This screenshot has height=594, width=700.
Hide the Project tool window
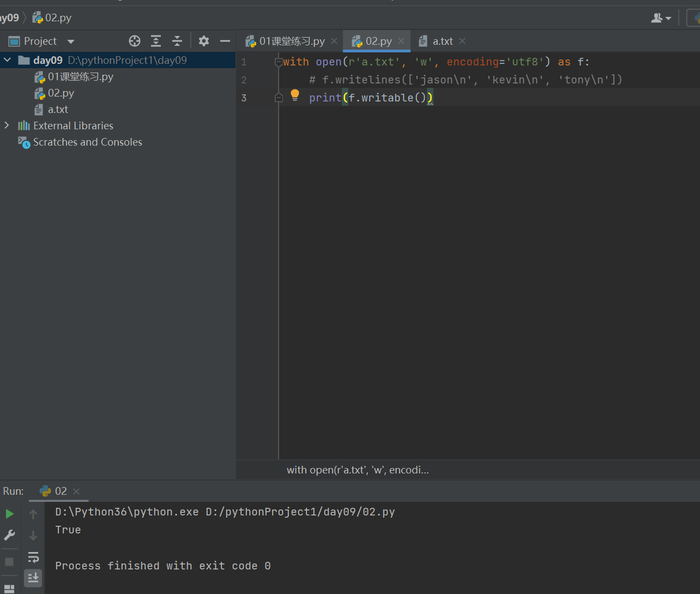(x=225, y=41)
